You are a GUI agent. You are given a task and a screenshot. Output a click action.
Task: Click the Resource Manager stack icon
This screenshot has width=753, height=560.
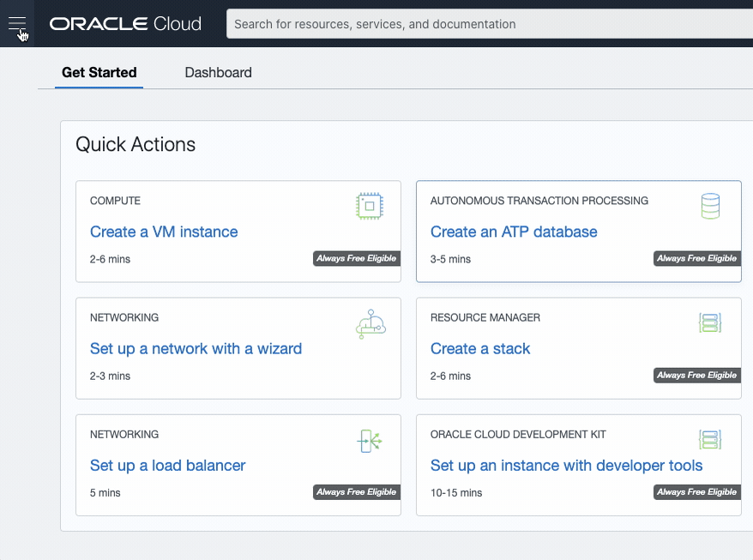coord(710,322)
